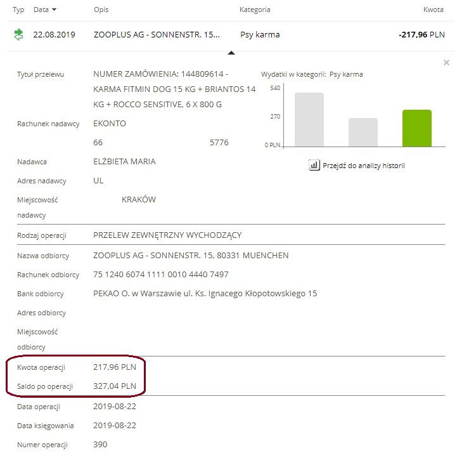Click the Typ column header
The width and height of the screenshot is (476, 458).
(x=18, y=10)
